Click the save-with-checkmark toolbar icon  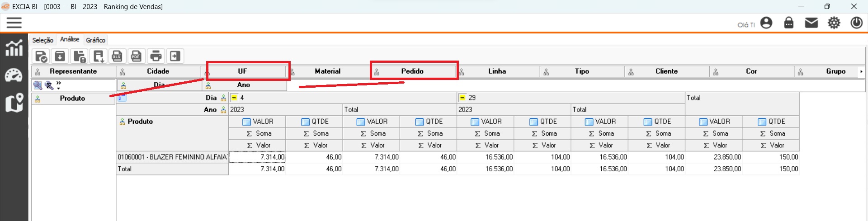41,56
